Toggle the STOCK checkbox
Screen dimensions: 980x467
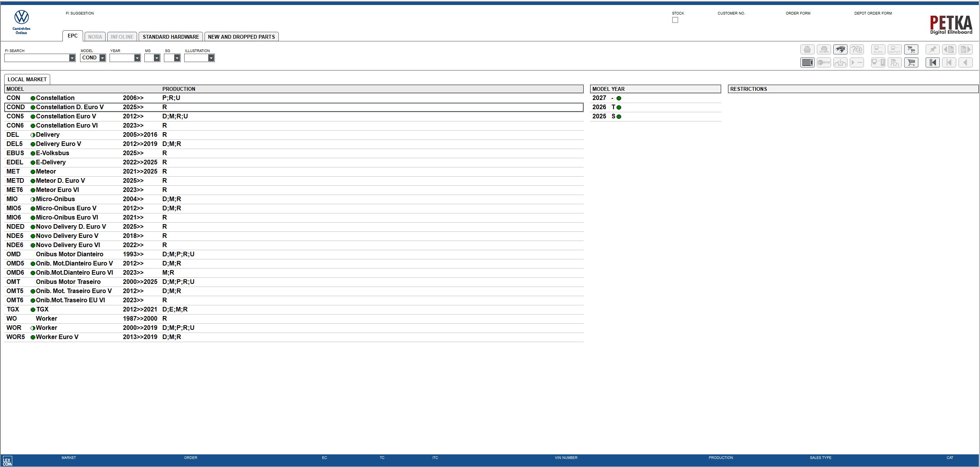tap(675, 20)
